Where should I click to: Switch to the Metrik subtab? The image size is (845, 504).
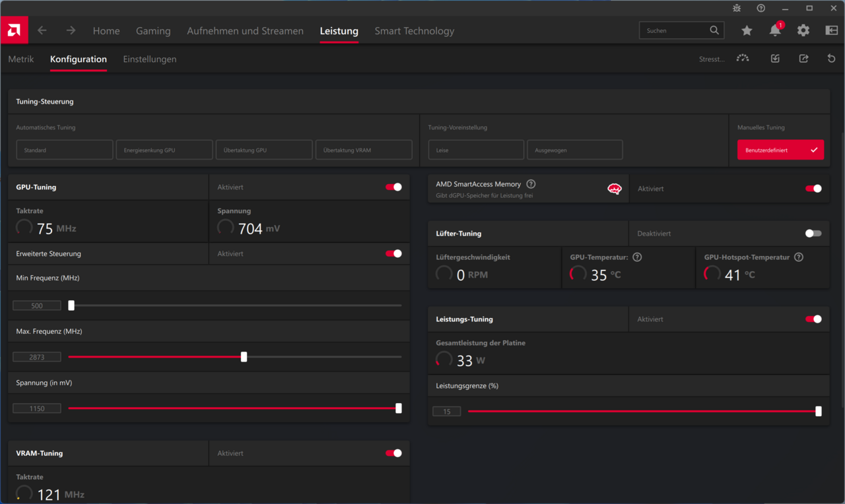tap(21, 59)
